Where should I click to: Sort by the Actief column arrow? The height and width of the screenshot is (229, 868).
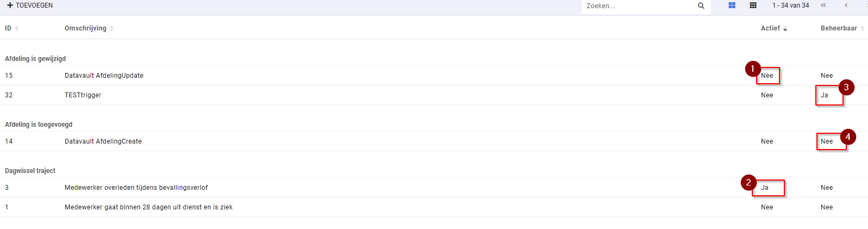click(x=785, y=29)
